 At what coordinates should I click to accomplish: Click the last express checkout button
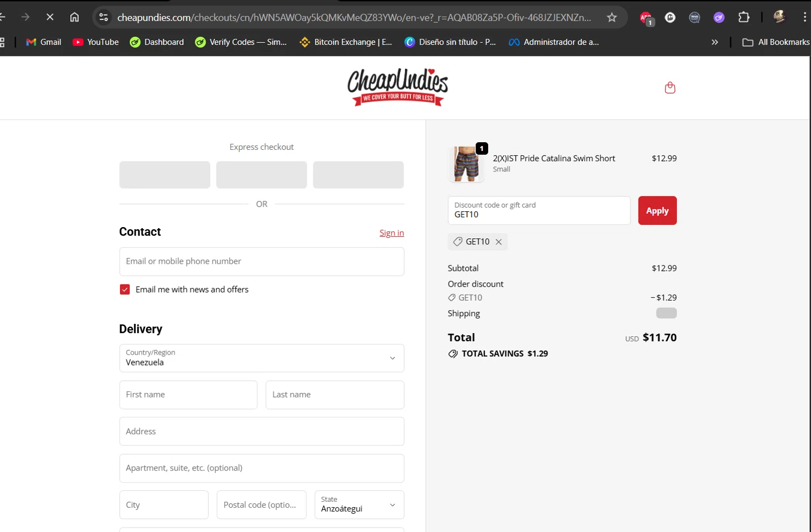coord(358,175)
